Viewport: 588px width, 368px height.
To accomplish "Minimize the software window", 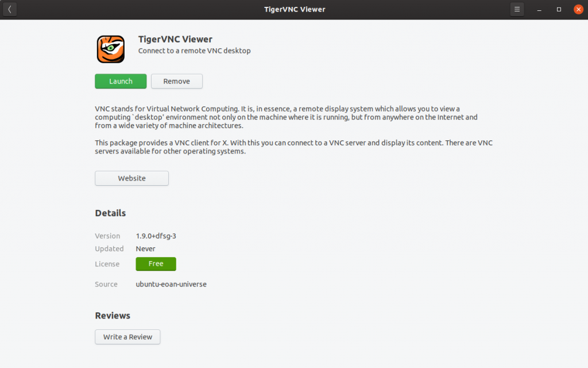I will 539,9.
